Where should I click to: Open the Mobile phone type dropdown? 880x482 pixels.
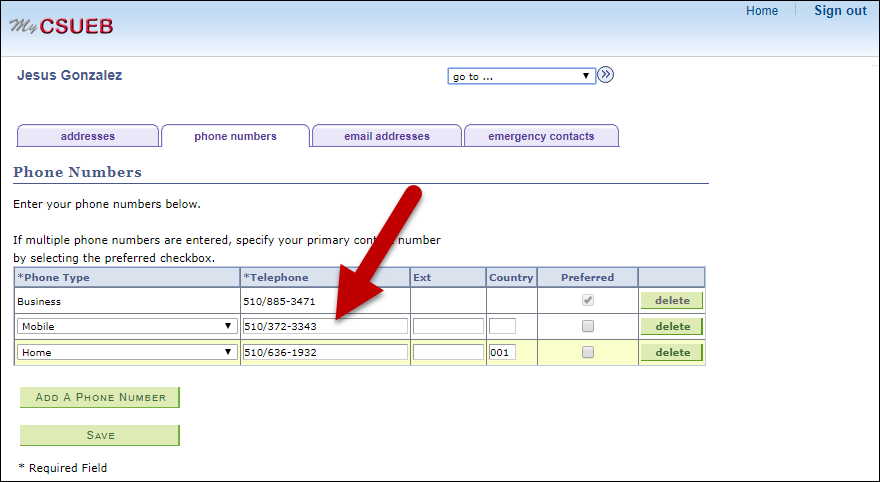(x=127, y=326)
